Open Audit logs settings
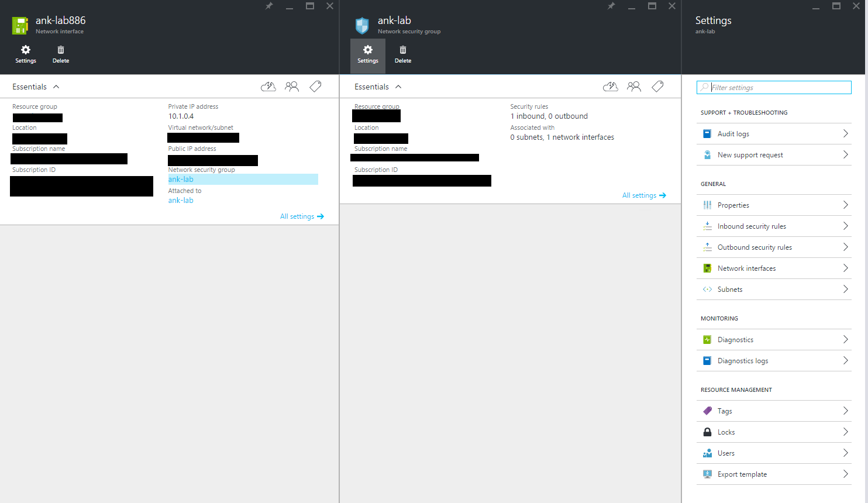 click(774, 134)
